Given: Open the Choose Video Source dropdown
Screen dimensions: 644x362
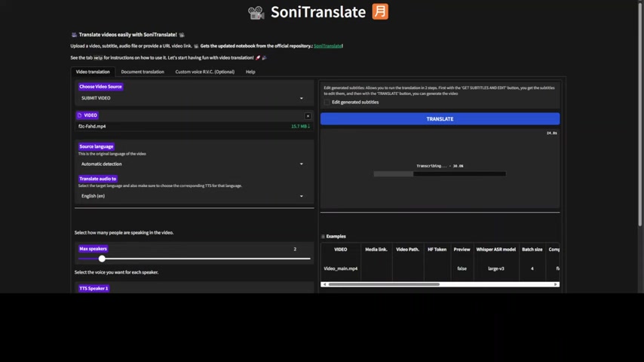Looking at the screenshot, I should pos(192,98).
